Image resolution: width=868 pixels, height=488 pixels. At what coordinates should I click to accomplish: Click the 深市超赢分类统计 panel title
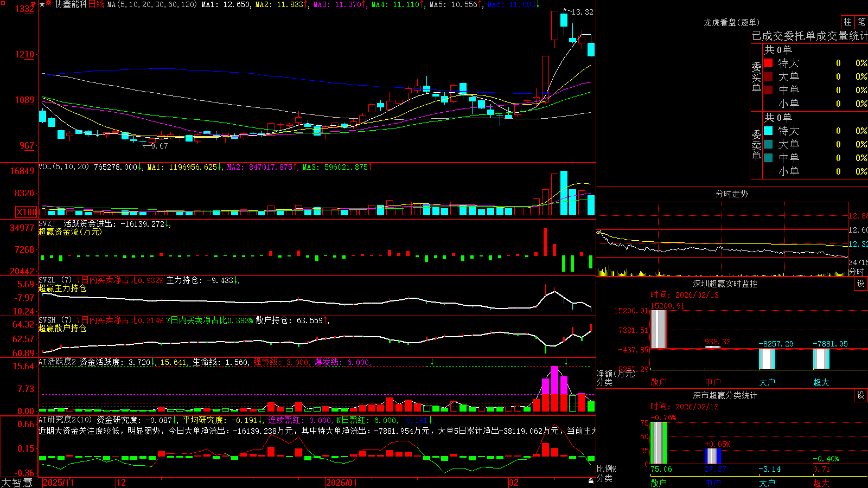(725, 395)
